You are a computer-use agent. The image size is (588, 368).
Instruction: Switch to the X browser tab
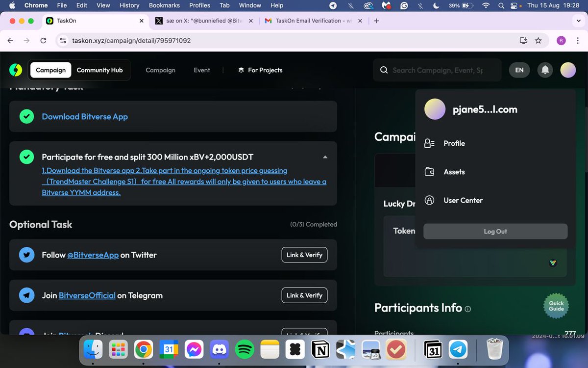(203, 21)
